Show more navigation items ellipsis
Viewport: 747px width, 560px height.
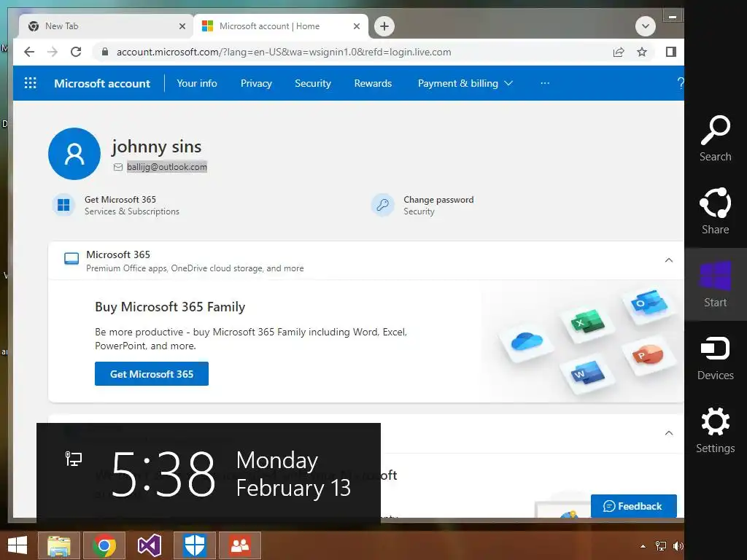(x=545, y=83)
